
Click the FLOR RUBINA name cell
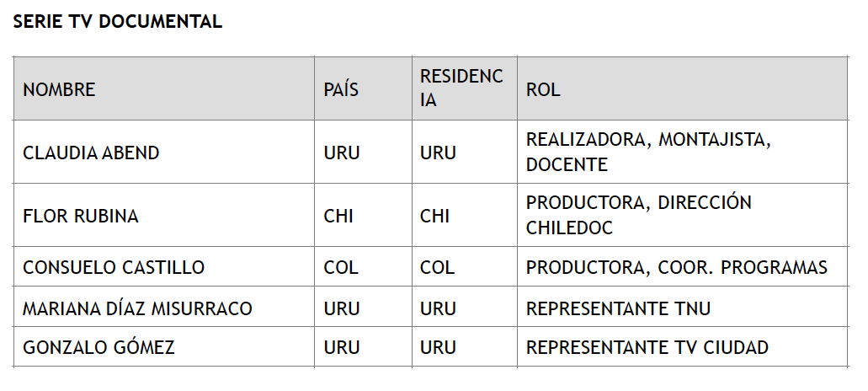coord(164,216)
